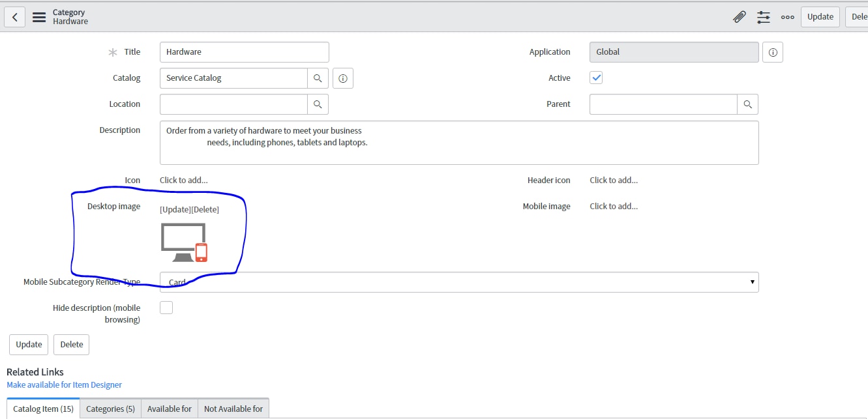Switch to the Categories (5) tab
The image size is (868, 419).
110,409
